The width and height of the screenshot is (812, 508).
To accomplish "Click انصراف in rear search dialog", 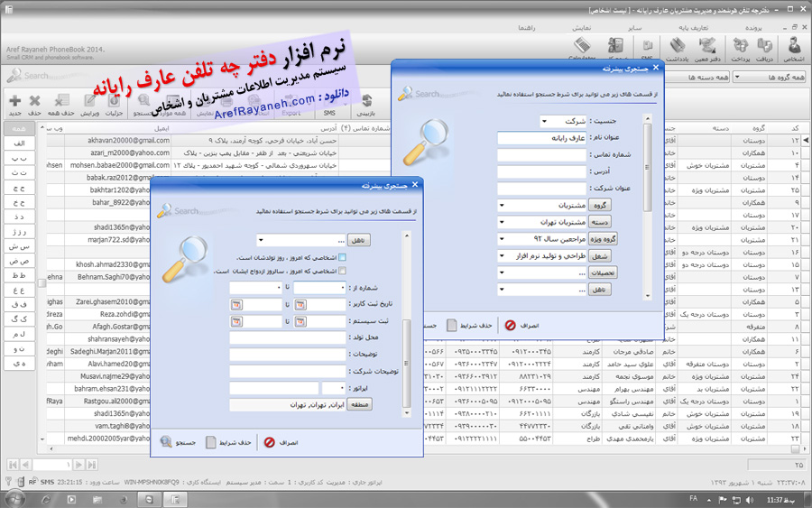I will pyautogui.click(x=522, y=325).
